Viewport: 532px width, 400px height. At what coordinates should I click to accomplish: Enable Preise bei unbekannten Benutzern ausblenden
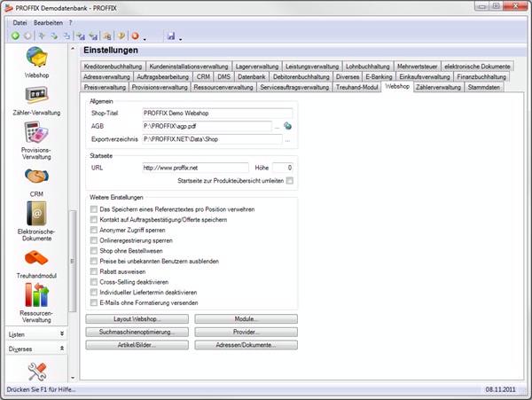[94, 262]
